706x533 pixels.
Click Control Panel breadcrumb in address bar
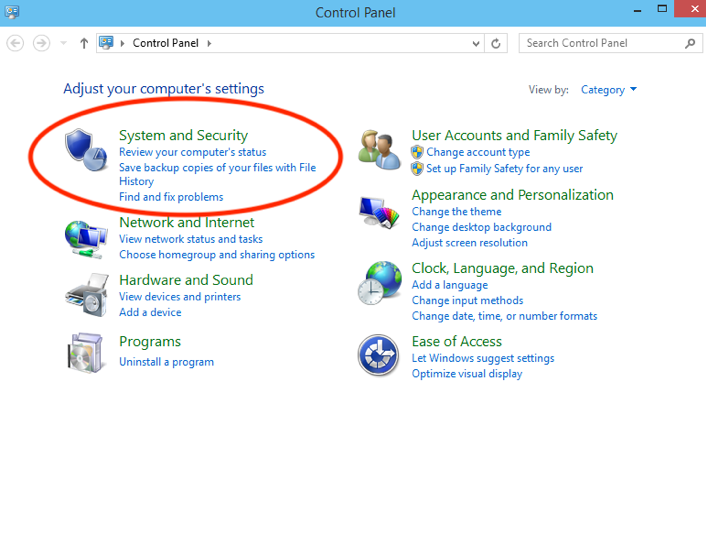pos(165,43)
